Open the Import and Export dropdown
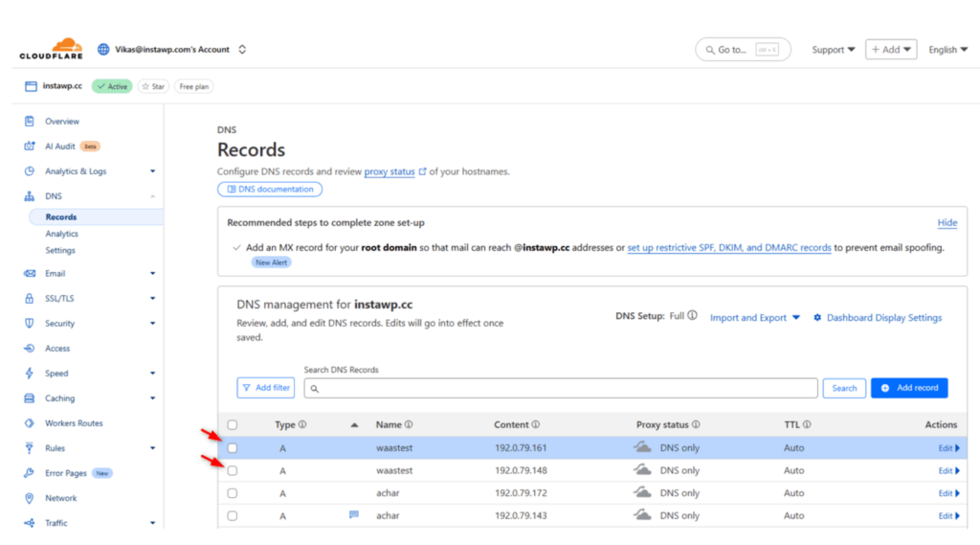This screenshot has width=980, height=545. 754,318
